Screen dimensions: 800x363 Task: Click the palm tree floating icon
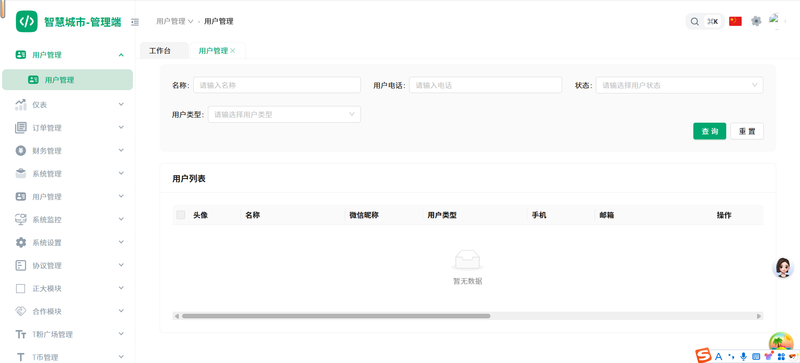pyautogui.click(x=781, y=342)
